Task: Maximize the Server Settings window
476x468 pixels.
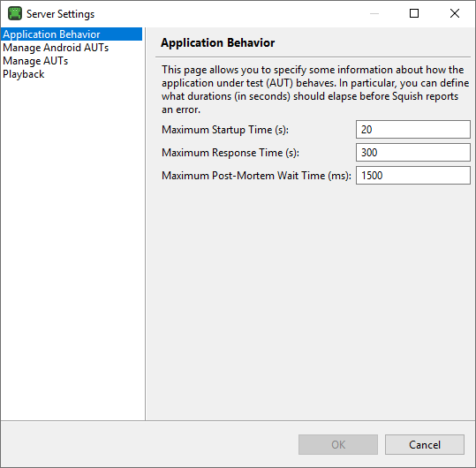Action: [414, 13]
